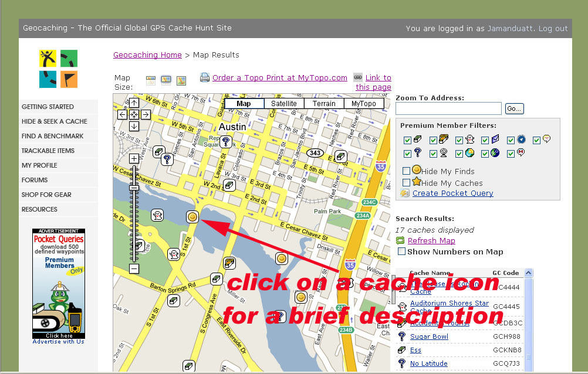Click the Geocaching Home breadcrumb link
Screen dimensions: 588x374
[147, 55]
